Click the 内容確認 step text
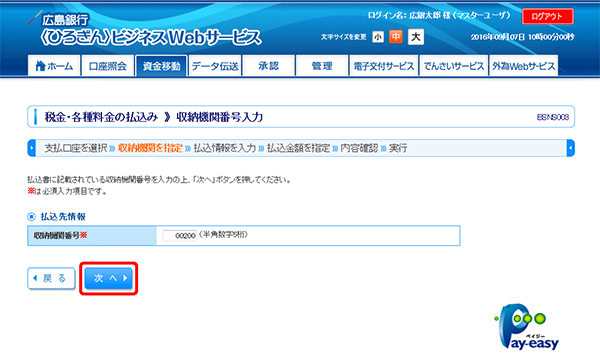Screen dimensions: 600x363 tap(359, 148)
